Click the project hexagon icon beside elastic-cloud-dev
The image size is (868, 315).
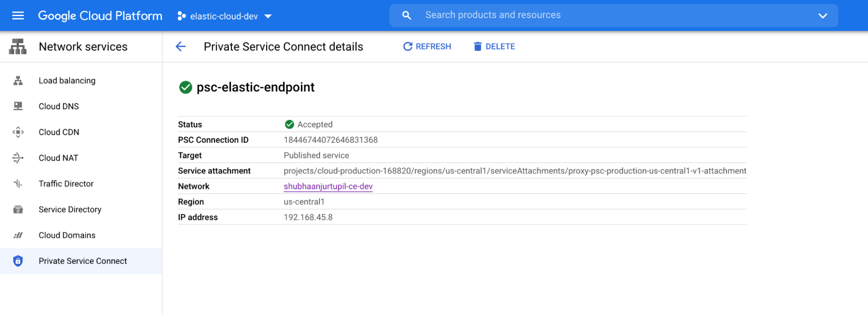coord(182,16)
